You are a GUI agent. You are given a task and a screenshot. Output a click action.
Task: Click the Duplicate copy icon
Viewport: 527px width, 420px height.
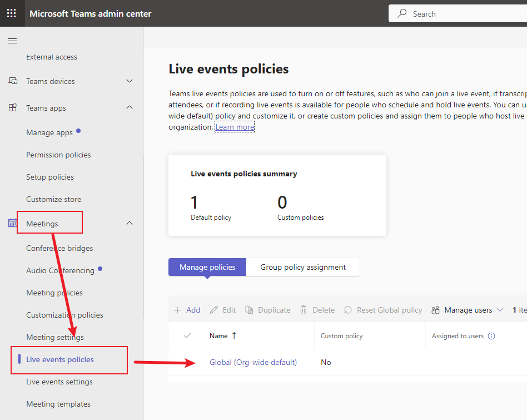pos(249,310)
